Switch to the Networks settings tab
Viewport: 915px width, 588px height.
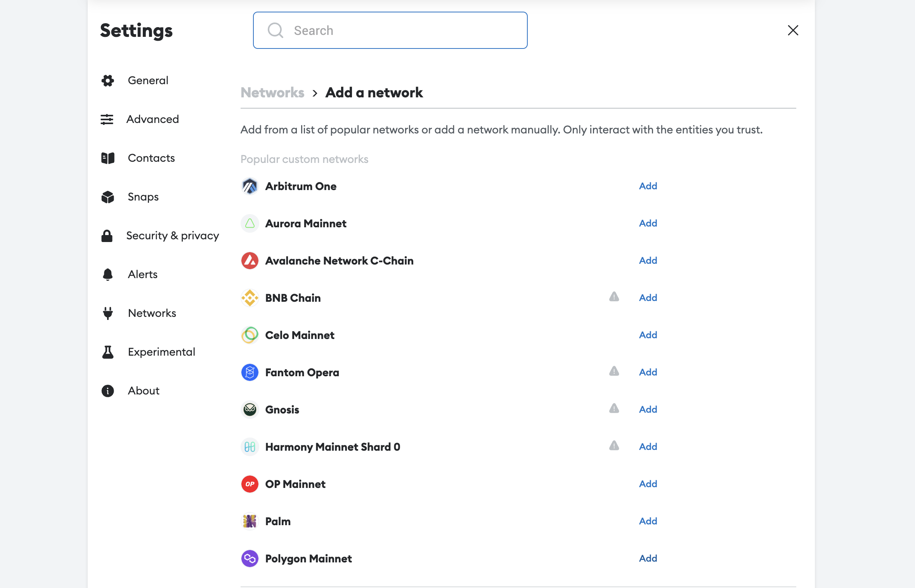152,313
